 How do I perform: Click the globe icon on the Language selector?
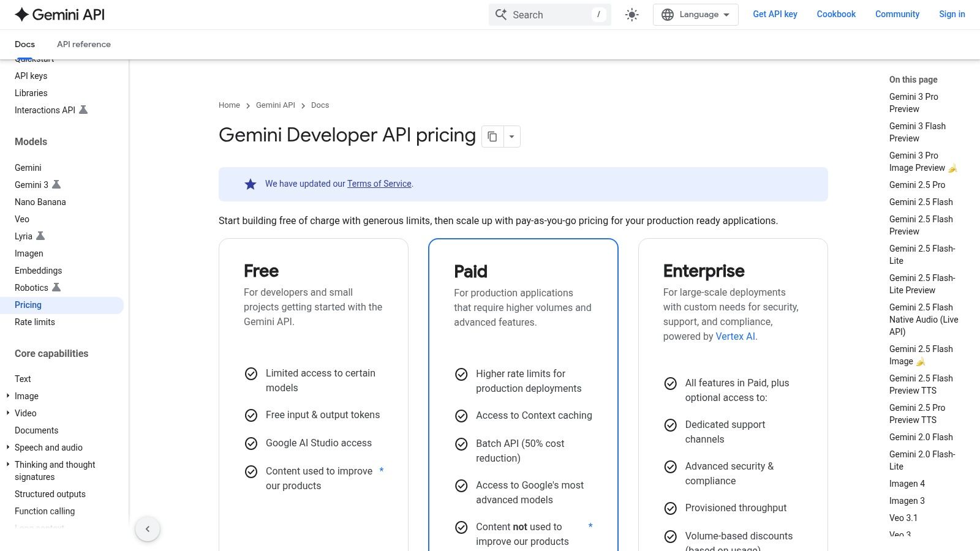pos(668,14)
